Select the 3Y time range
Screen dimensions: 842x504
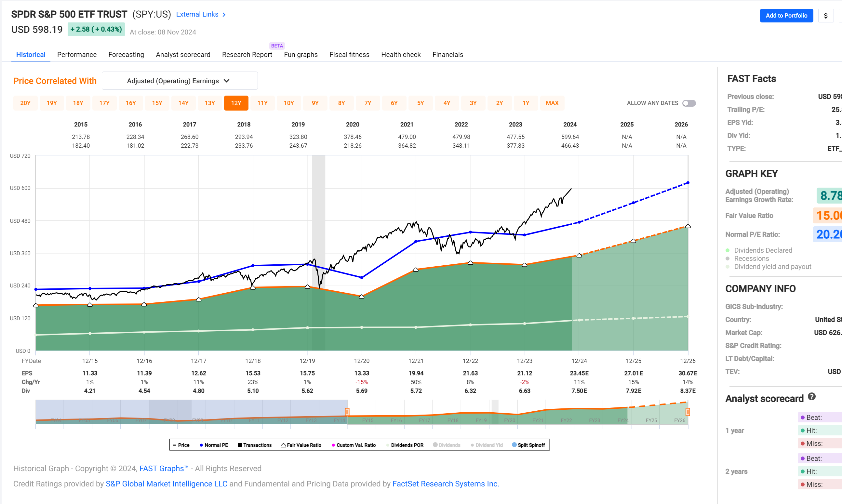tap(473, 103)
